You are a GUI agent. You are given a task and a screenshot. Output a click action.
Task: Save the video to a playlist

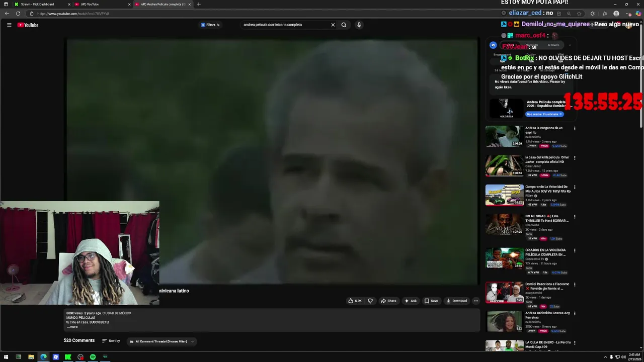tap(431, 301)
